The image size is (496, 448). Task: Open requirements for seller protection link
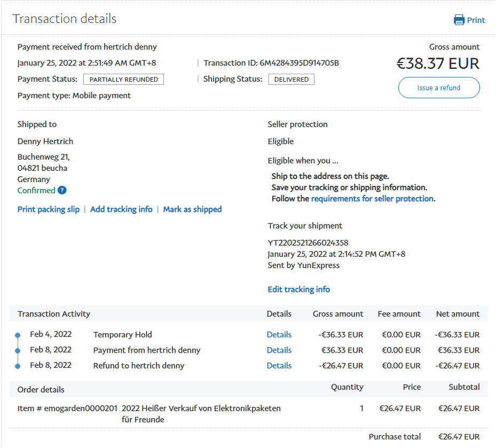point(372,199)
